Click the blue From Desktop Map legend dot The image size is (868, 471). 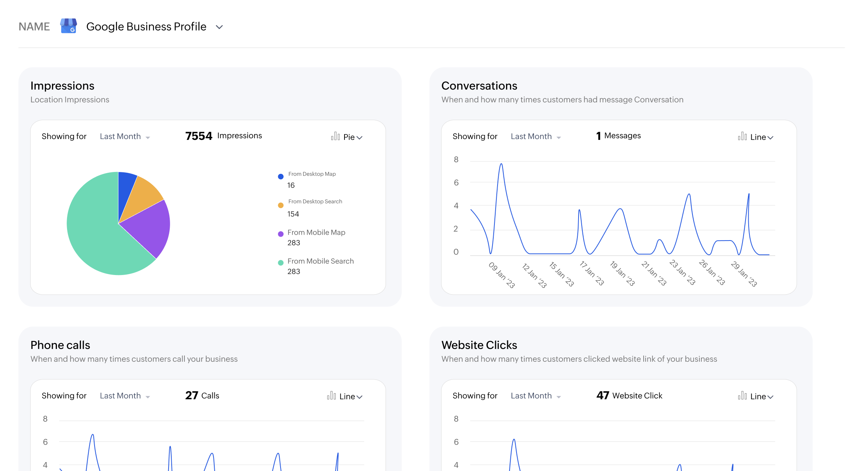tap(281, 177)
